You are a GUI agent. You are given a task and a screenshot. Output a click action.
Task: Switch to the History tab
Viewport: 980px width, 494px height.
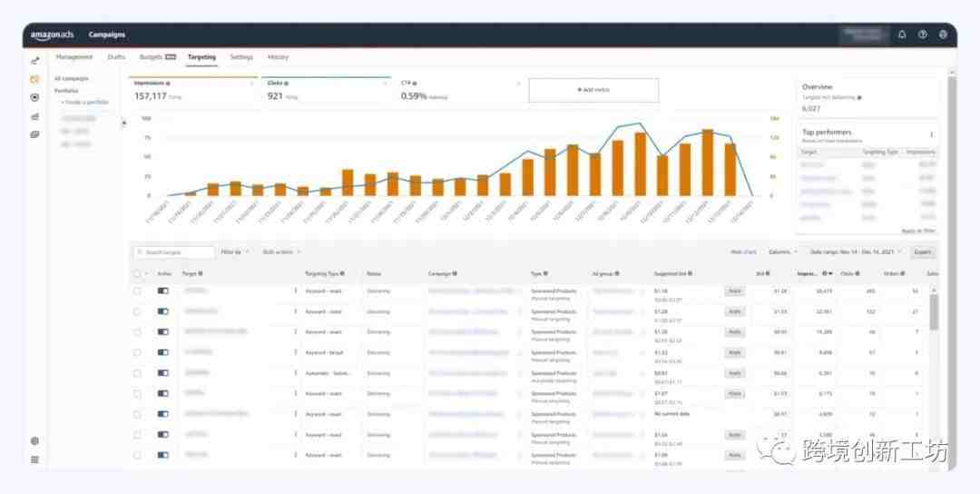[x=279, y=57]
